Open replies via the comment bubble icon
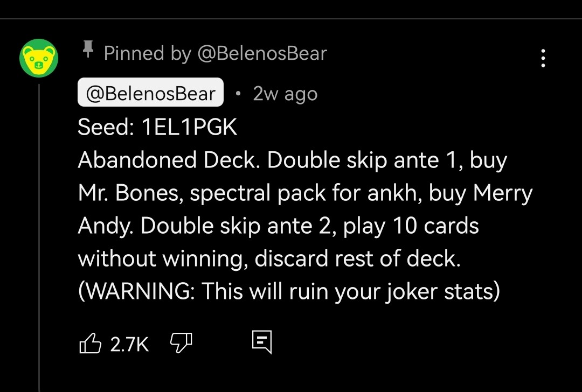582x392 pixels. tap(262, 341)
